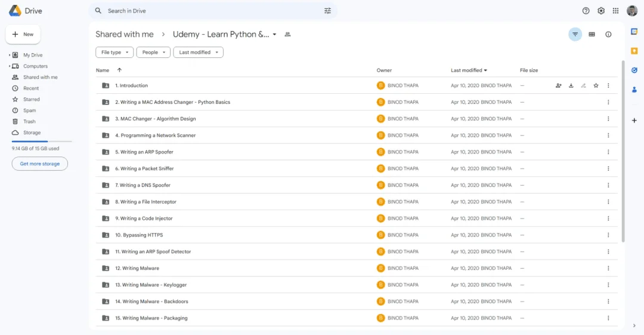The width and height of the screenshot is (644, 335).
Task: Show folder details info panel
Action: 608,34
